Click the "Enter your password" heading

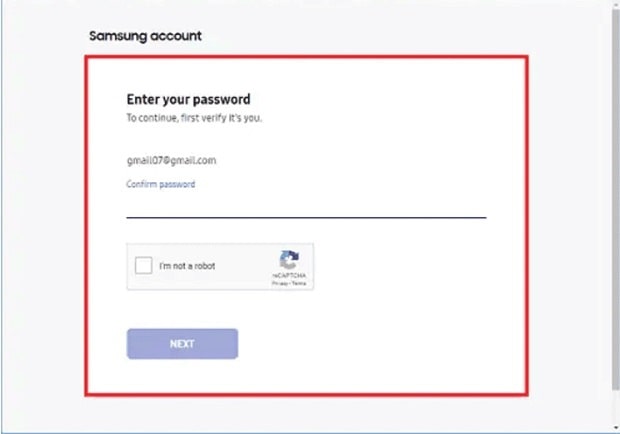click(x=188, y=99)
